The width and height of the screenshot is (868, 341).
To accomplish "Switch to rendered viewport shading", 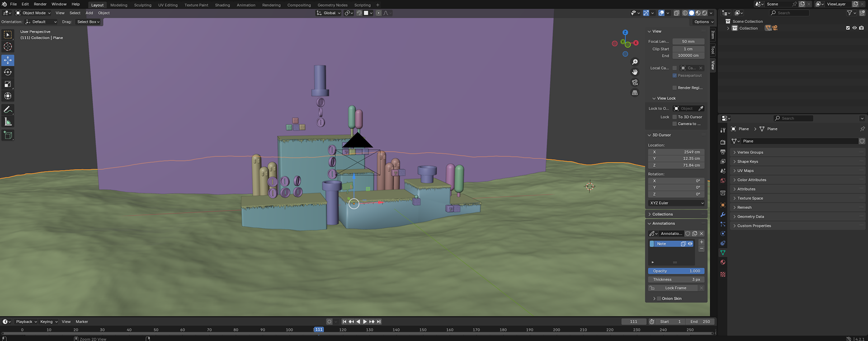I will coord(704,13).
